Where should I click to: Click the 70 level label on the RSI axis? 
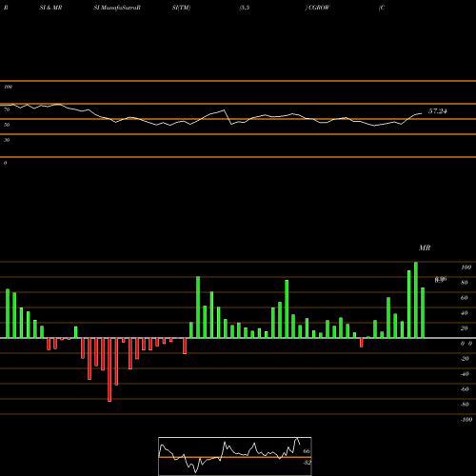(7, 109)
